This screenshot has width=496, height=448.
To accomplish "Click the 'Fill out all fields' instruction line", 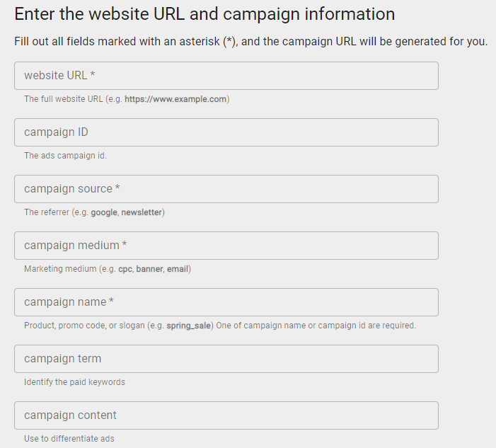I will click(x=251, y=42).
